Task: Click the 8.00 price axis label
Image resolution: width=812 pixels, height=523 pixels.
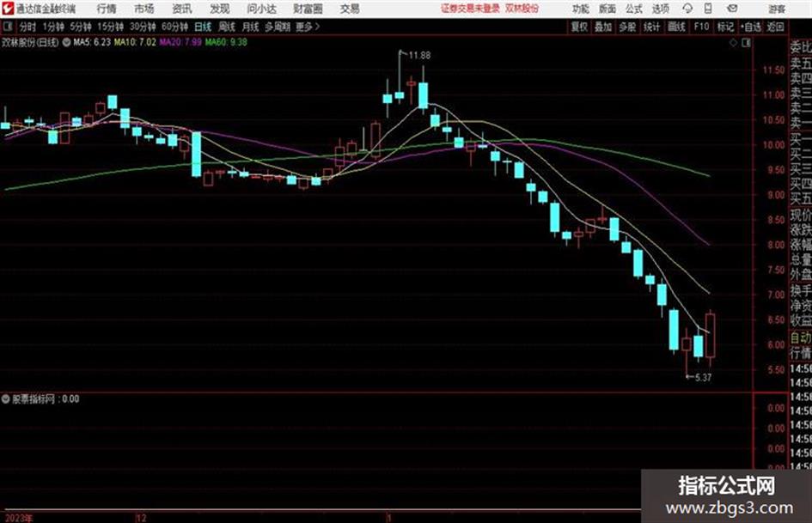Action: coord(776,245)
